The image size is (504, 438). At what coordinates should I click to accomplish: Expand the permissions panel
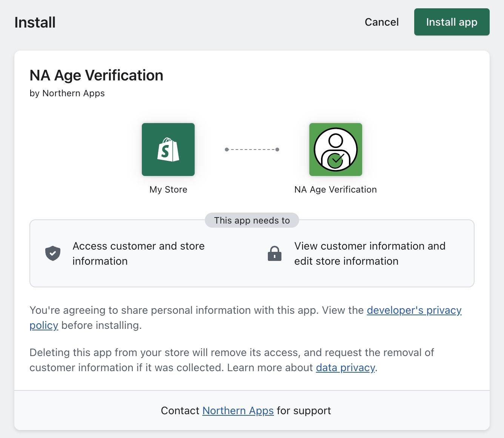click(x=252, y=253)
